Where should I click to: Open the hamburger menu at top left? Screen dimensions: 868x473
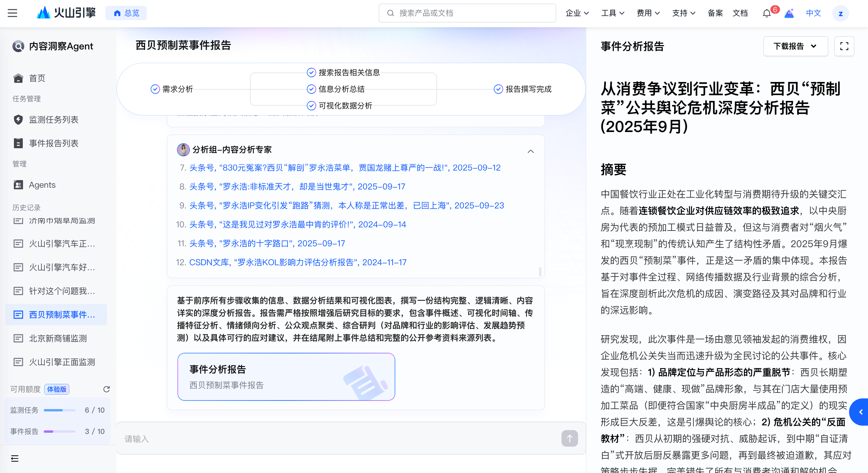(12, 13)
